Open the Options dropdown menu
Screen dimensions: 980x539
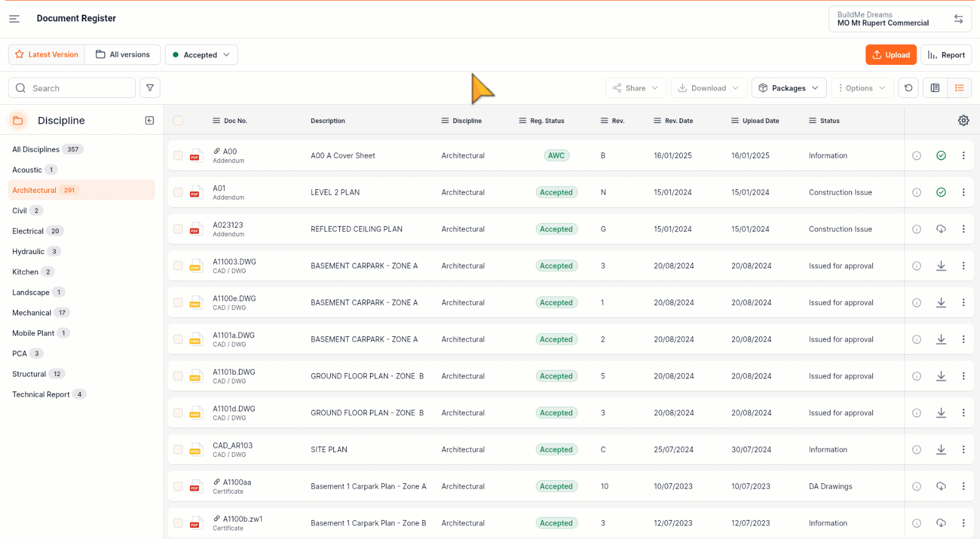pyautogui.click(x=862, y=88)
